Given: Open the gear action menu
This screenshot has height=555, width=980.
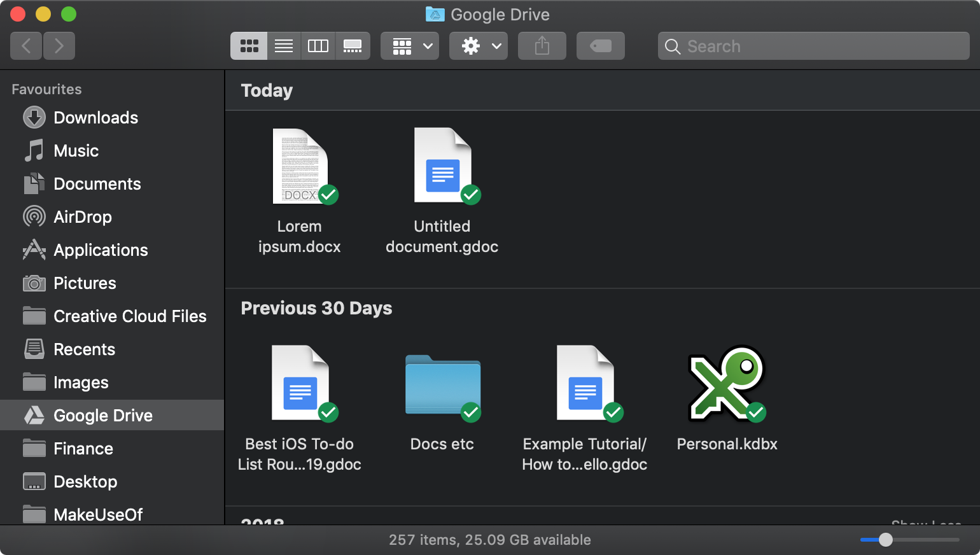Looking at the screenshot, I should pos(479,46).
